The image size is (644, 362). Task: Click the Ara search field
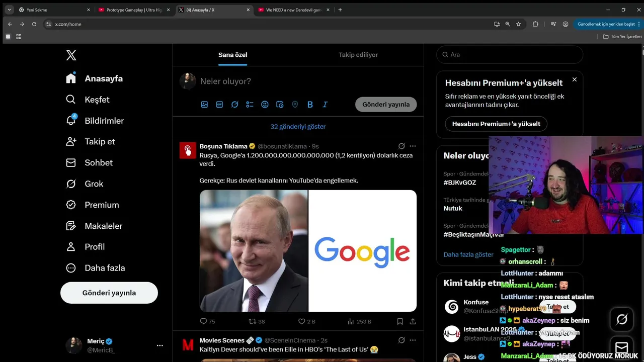click(510, 55)
